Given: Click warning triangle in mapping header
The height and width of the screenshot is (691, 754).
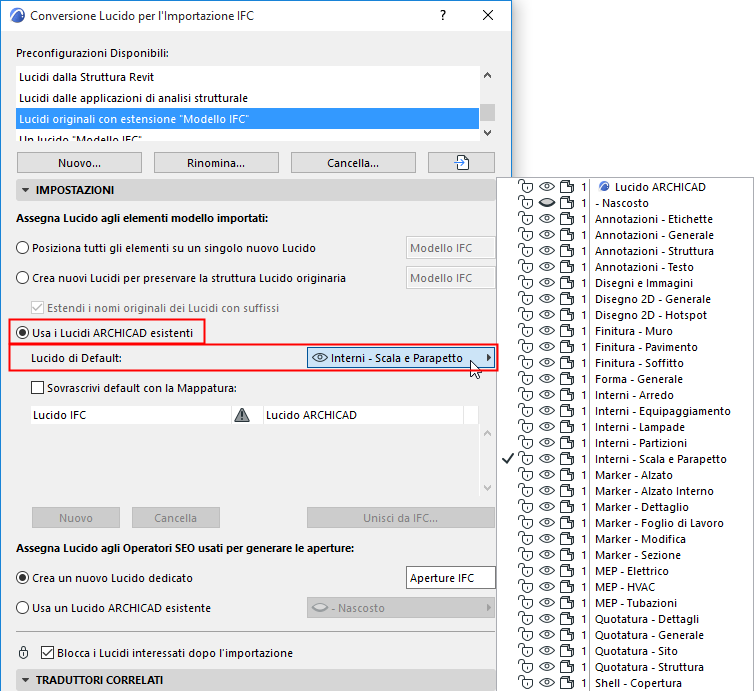Looking at the screenshot, I should coord(241,415).
